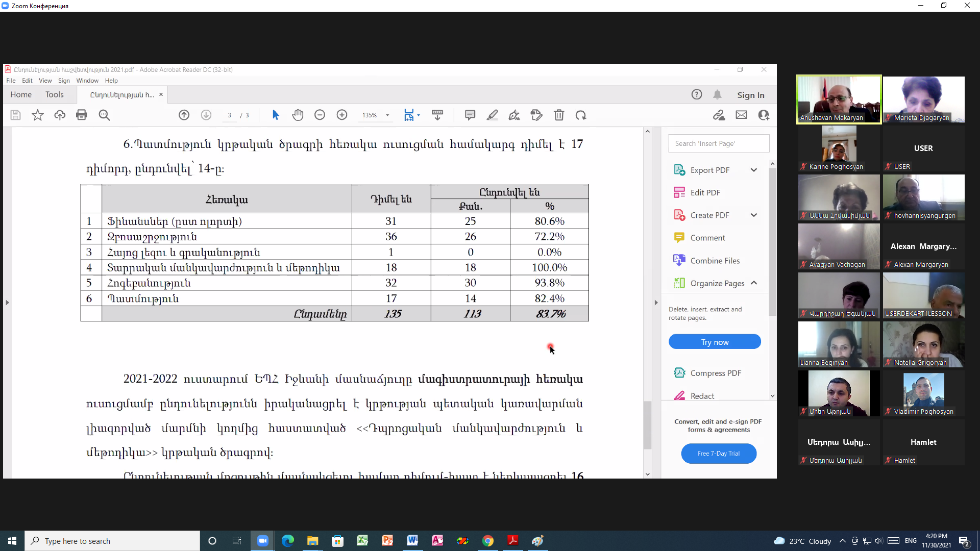Select the Highlight text pen tool
The height and width of the screenshot is (551, 980).
(x=492, y=115)
